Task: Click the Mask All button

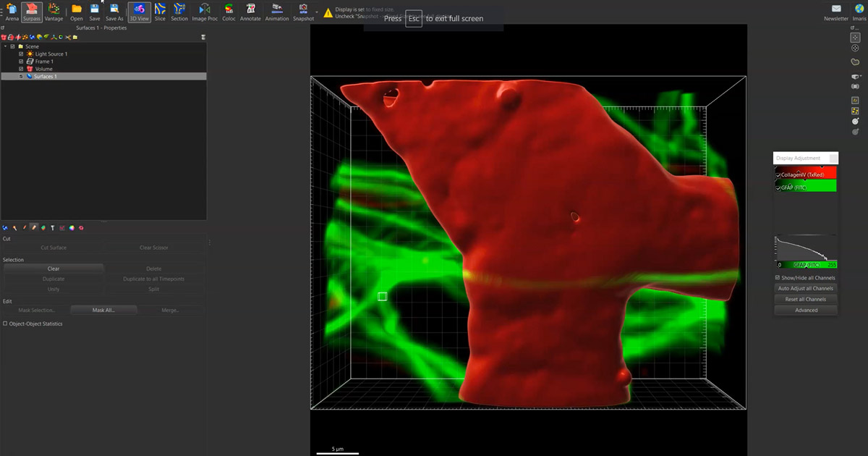Action: pyautogui.click(x=103, y=308)
